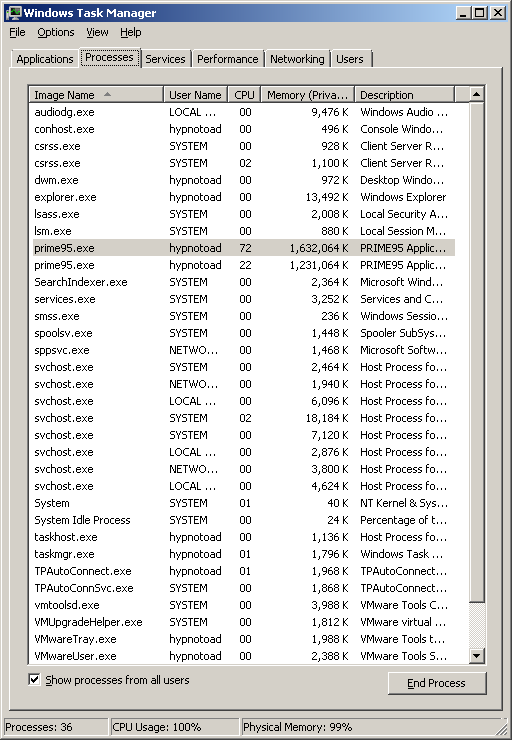Sort by User Name column header
The height and width of the screenshot is (740, 512).
tap(195, 95)
